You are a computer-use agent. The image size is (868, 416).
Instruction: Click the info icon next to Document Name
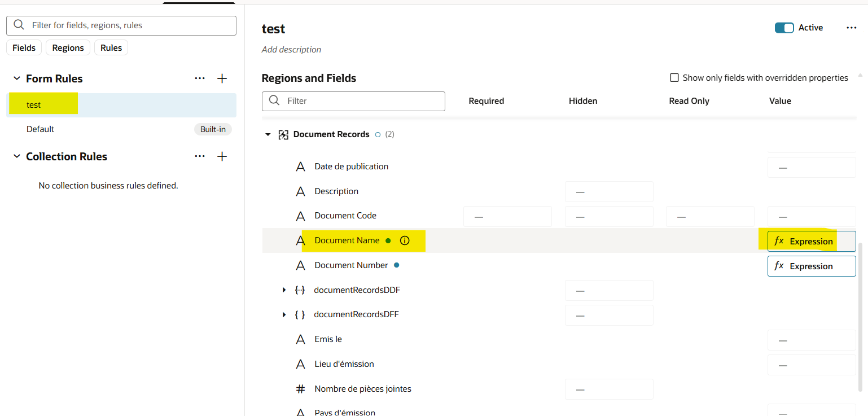point(405,240)
